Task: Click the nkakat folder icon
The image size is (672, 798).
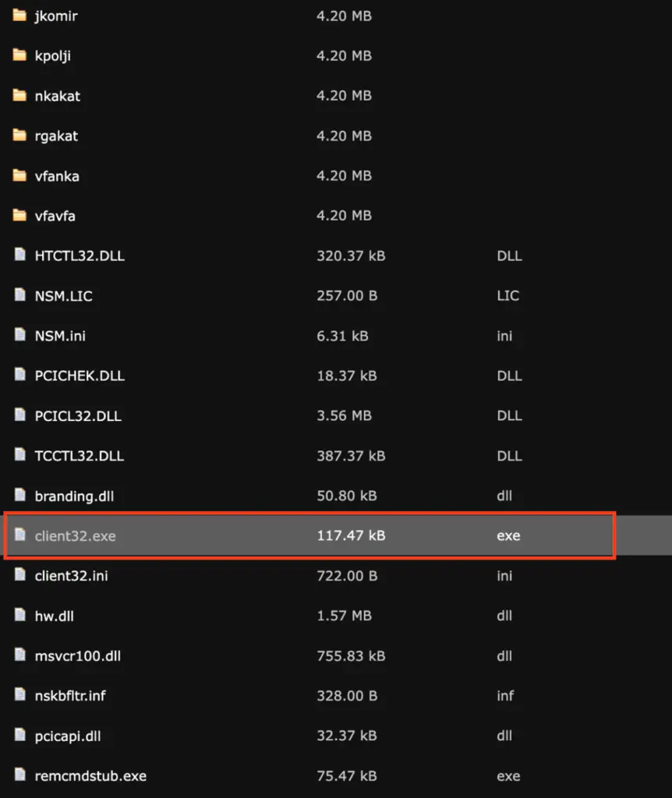Action: 20,96
